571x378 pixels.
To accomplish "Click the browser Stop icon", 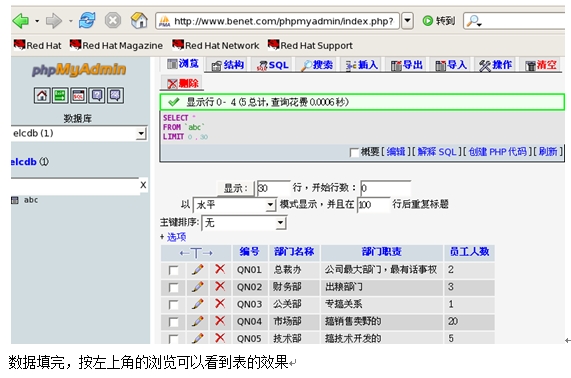I will point(113,20).
